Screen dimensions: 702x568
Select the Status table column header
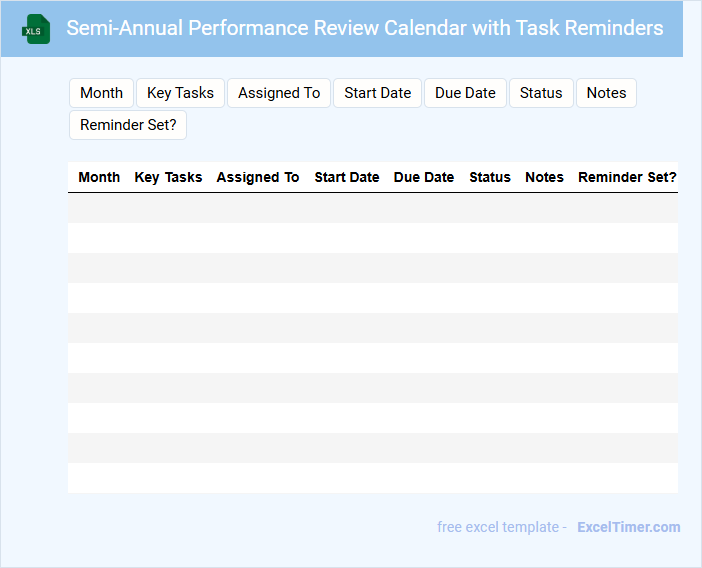(x=490, y=177)
